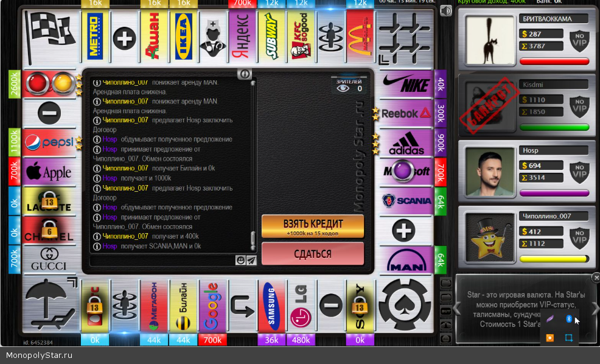The width and height of the screenshot is (600, 364).
Task: Click the checkered start flag corner
Action: [x=51, y=37]
